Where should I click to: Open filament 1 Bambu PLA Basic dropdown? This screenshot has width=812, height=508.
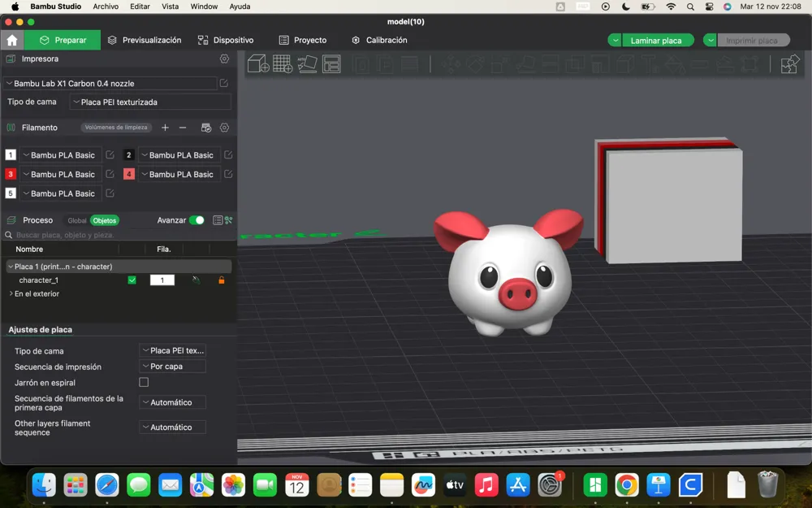(61, 155)
